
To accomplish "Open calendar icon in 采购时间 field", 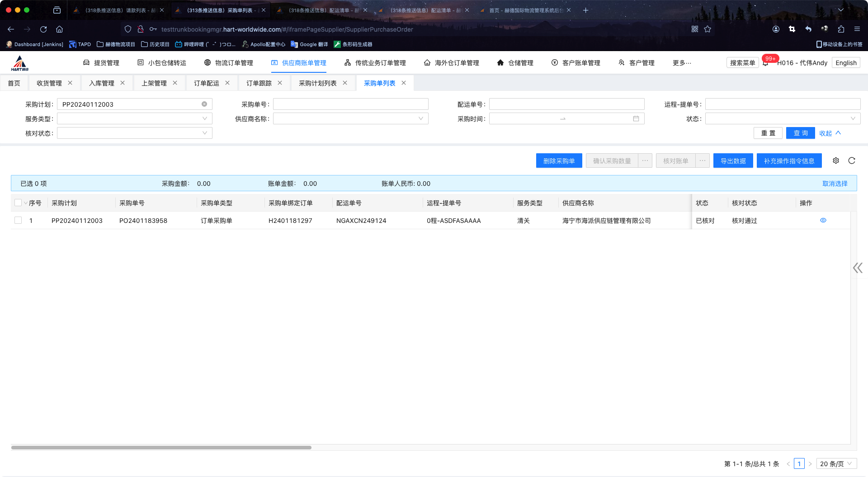I will click(x=636, y=118).
